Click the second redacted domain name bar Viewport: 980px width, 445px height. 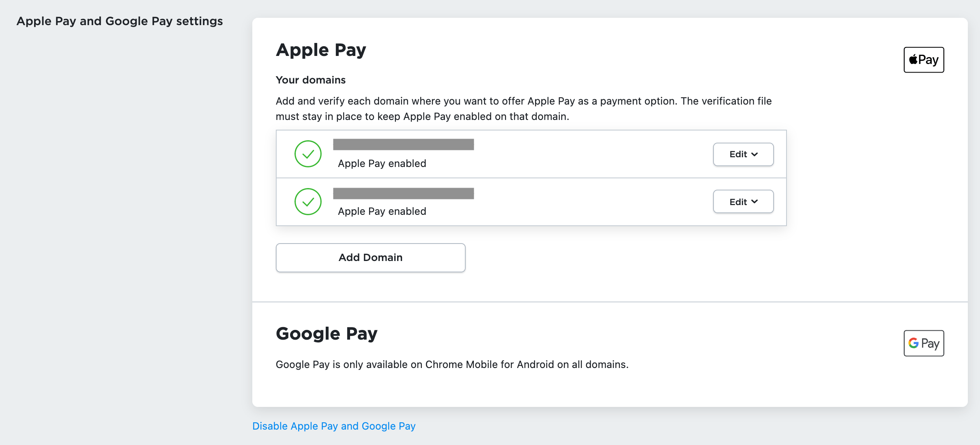pos(403,193)
